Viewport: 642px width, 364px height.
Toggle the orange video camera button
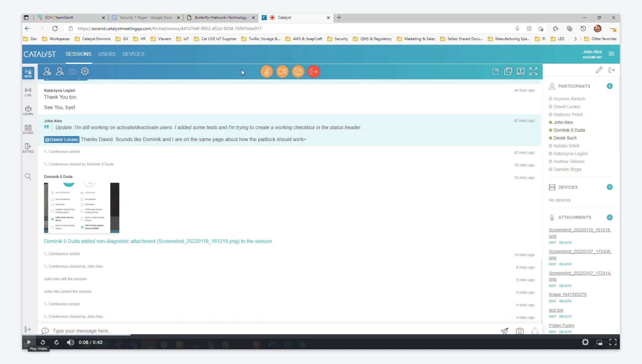(x=282, y=71)
